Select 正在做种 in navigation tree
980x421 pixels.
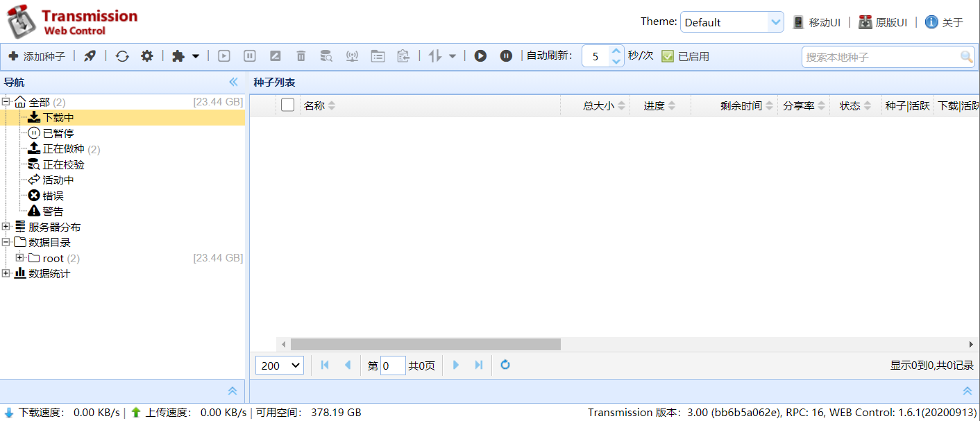tap(63, 149)
